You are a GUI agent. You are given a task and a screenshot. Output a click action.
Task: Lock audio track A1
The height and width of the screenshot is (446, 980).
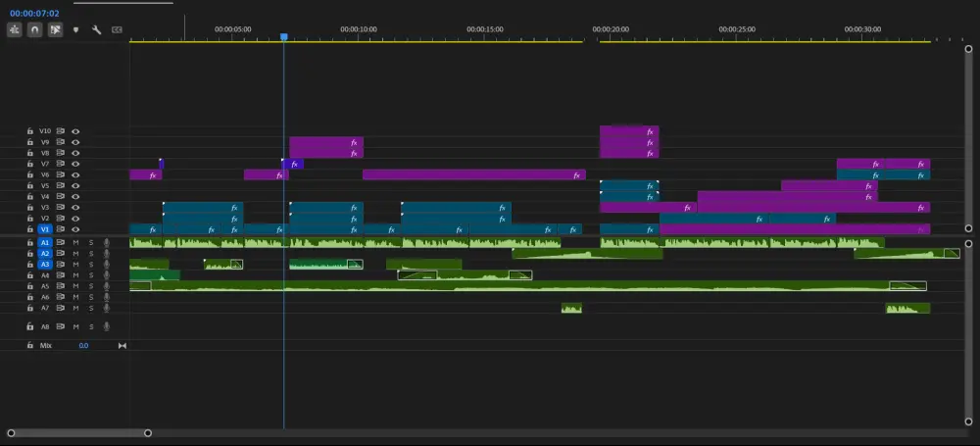(x=30, y=243)
